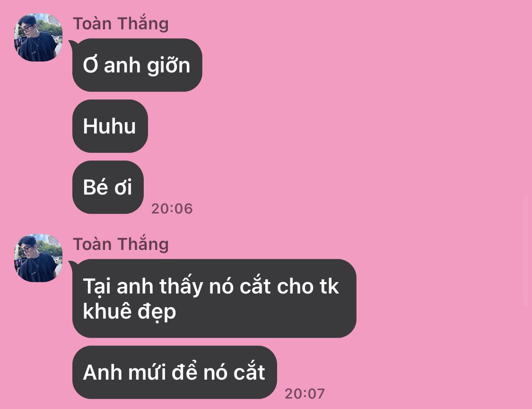Click the sender name Toàn Thắng above 'Ơ anh giỡn'
The height and width of the screenshot is (409, 532).
[x=121, y=24]
